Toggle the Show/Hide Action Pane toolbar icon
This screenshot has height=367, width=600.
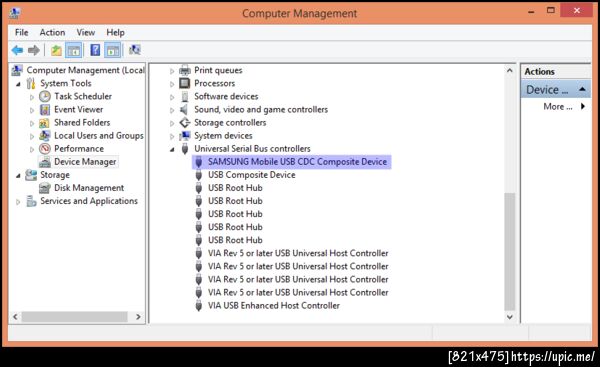click(113, 50)
